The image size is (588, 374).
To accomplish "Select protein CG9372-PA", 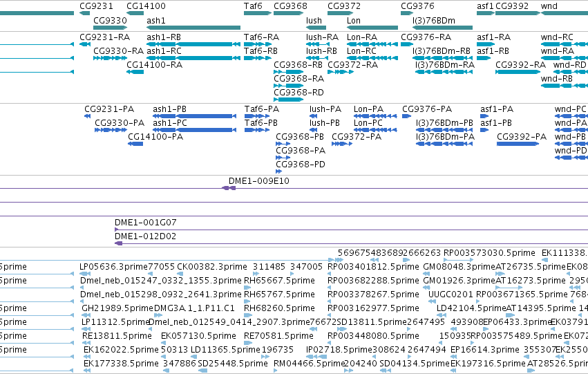I will [x=357, y=137].
